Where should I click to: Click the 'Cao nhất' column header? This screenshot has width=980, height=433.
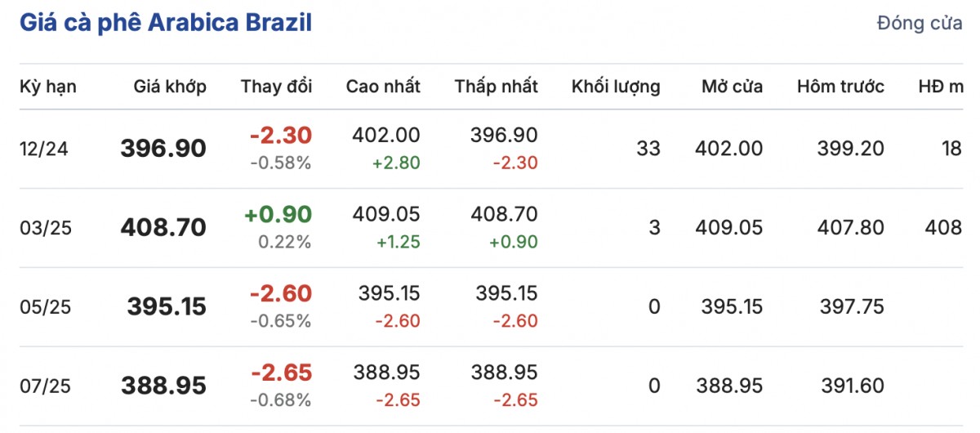pos(383,87)
